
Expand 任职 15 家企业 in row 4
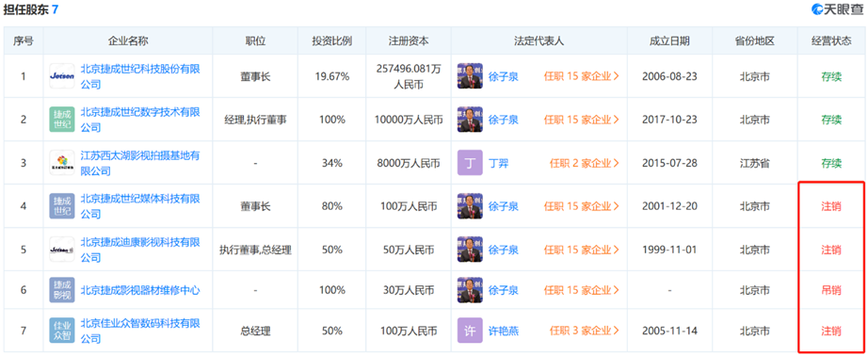[581, 206]
